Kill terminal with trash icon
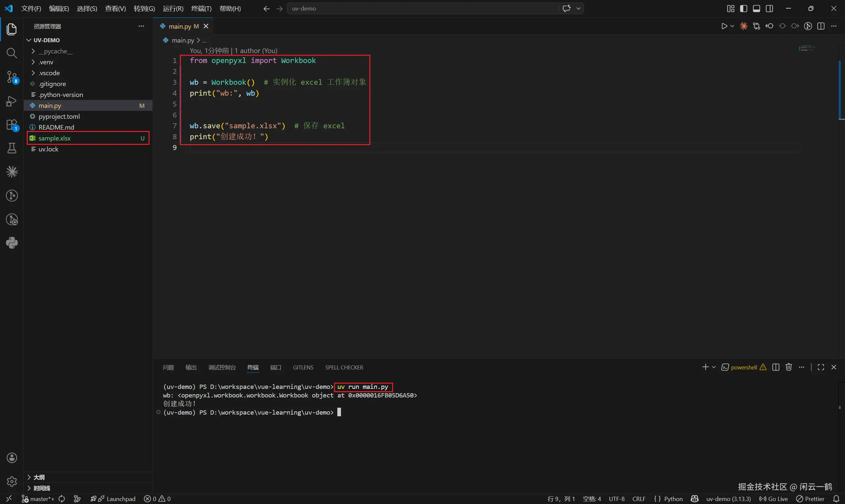 coord(789,367)
